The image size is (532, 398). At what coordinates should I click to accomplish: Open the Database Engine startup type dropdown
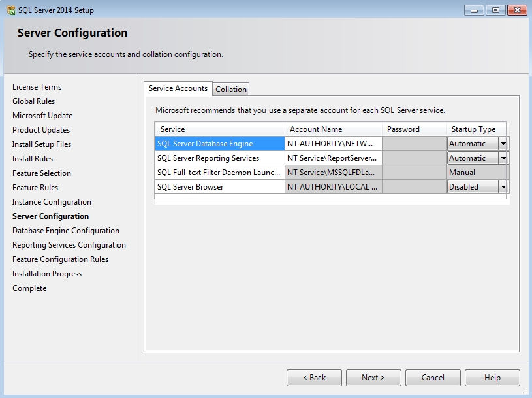click(x=503, y=144)
